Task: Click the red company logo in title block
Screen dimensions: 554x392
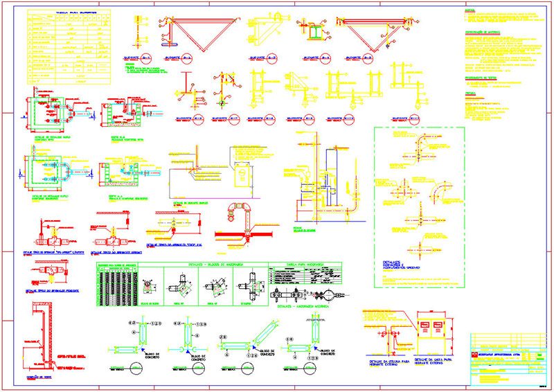Action: (474, 355)
